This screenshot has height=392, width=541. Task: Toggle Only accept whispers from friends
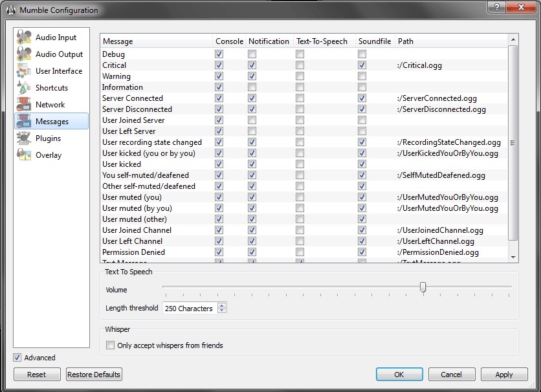[x=110, y=345]
